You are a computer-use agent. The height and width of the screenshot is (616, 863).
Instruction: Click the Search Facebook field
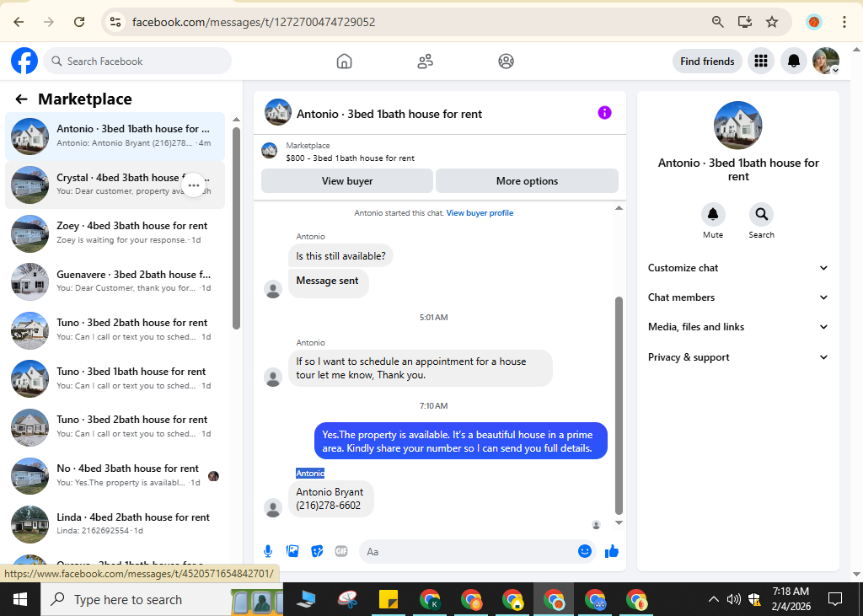(137, 62)
